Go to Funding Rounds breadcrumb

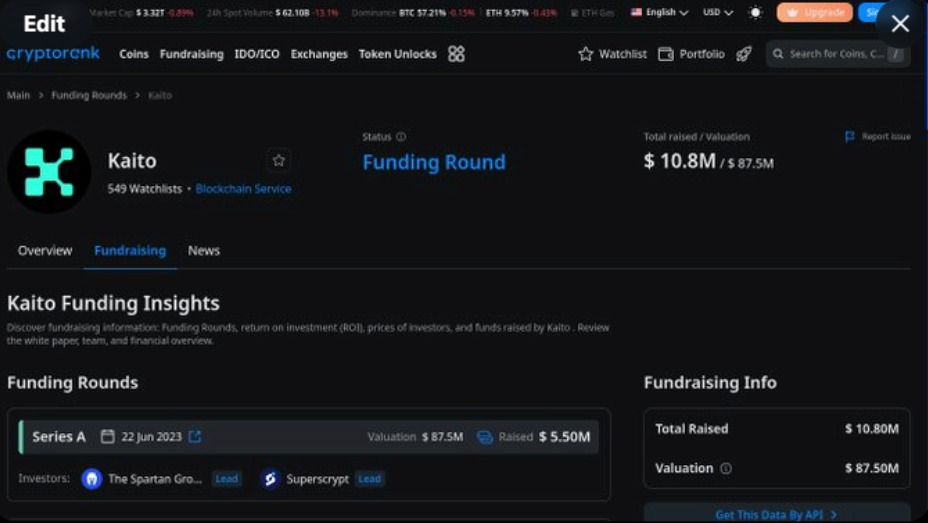click(x=89, y=95)
